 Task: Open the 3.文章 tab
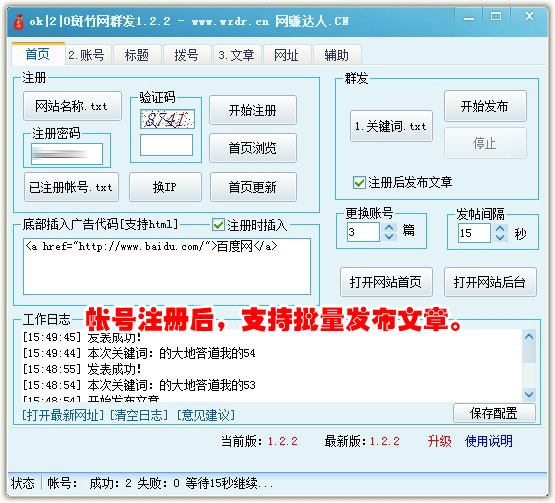tap(236, 55)
